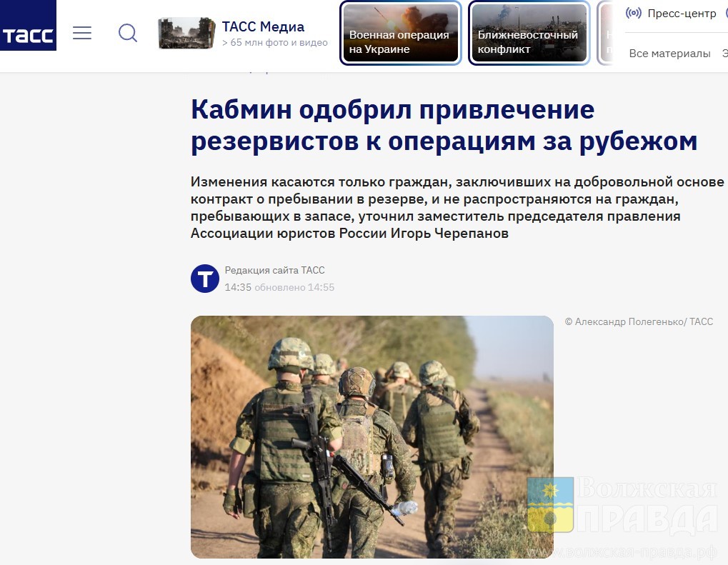
Task: Open the Пресс-центр link
Action: pyautogui.click(x=682, y=14)
